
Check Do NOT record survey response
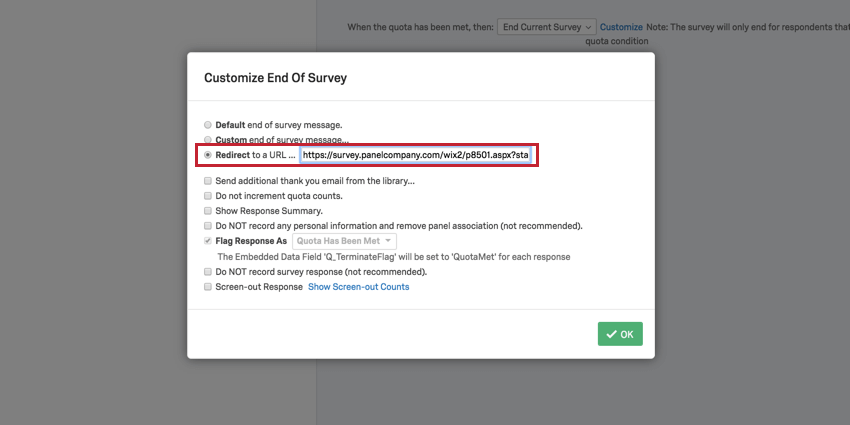(207, 272)
